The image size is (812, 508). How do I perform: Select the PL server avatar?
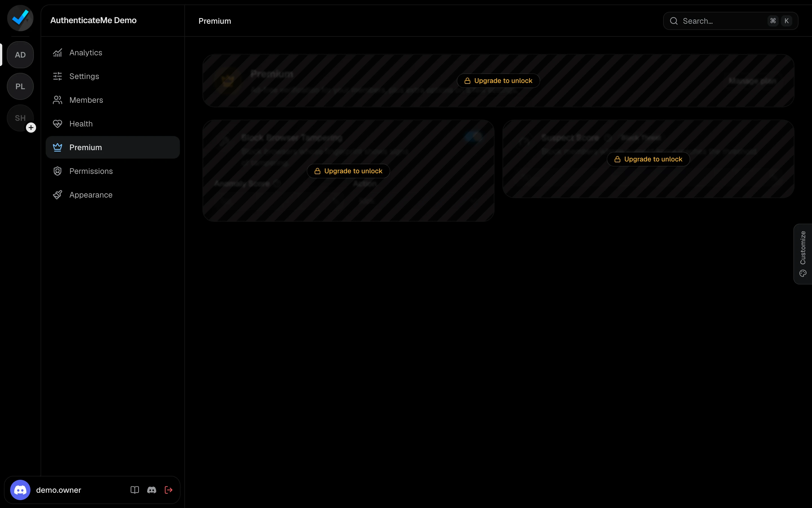pyautogui.click(x=20, y=86)
